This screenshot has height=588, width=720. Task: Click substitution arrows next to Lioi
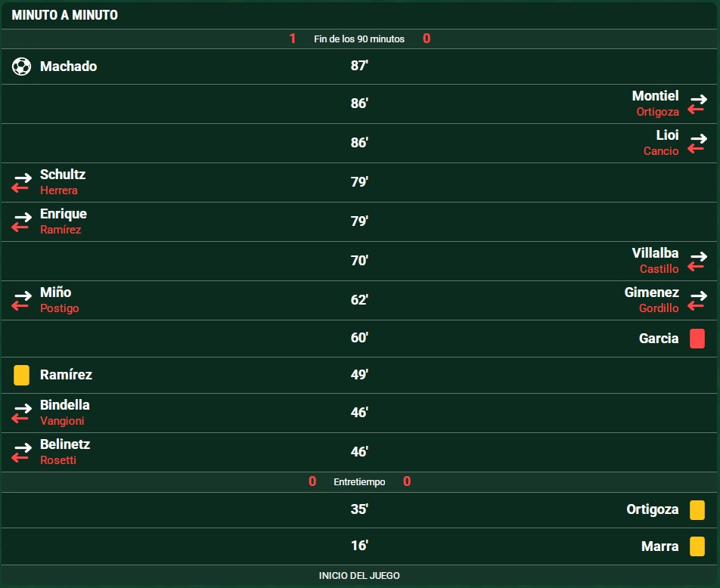[x=697, y=144]
